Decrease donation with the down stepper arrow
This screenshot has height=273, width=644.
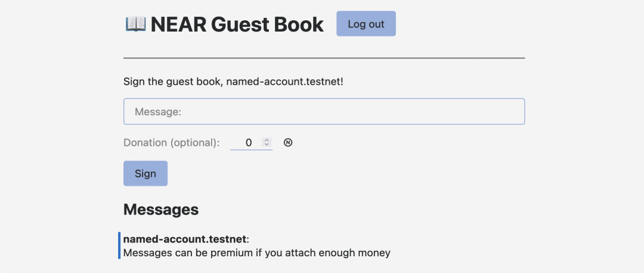tap(267, 145)
